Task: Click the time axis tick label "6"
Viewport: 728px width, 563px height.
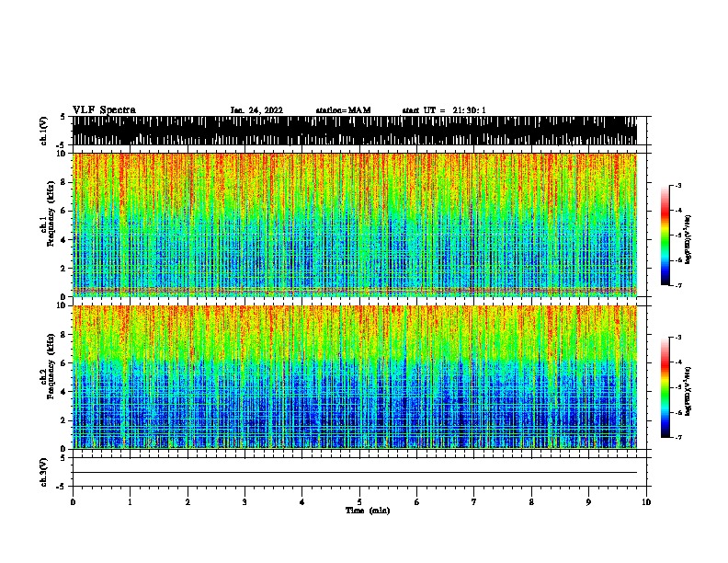Action: point(417,502)
